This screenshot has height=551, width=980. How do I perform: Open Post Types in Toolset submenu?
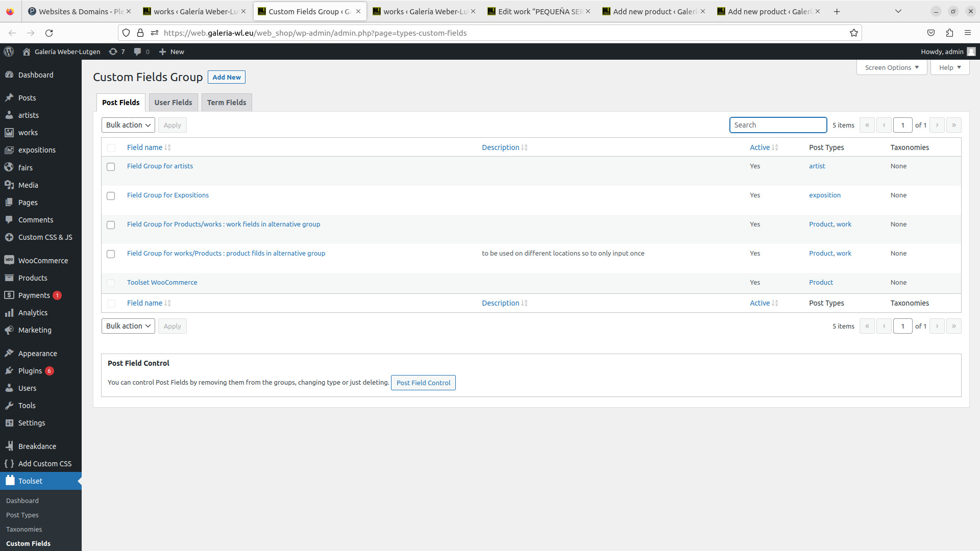coord(22,515)
